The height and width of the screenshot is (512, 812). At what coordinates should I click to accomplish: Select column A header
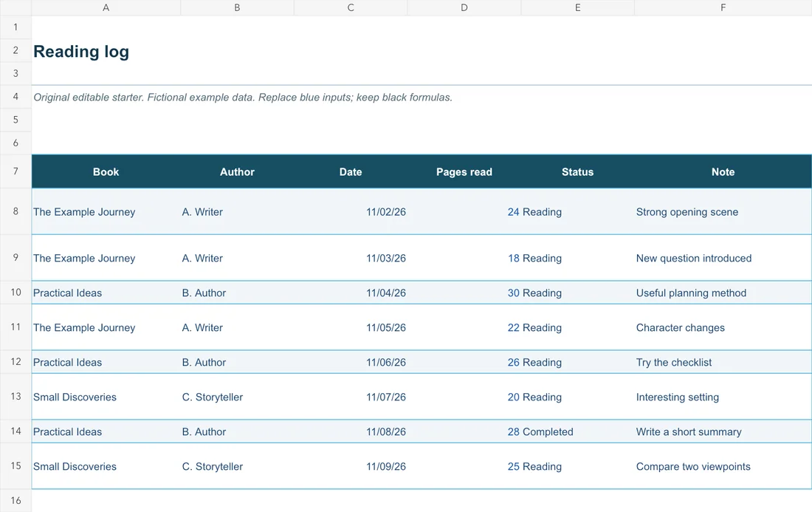click(x=106, y=7)
